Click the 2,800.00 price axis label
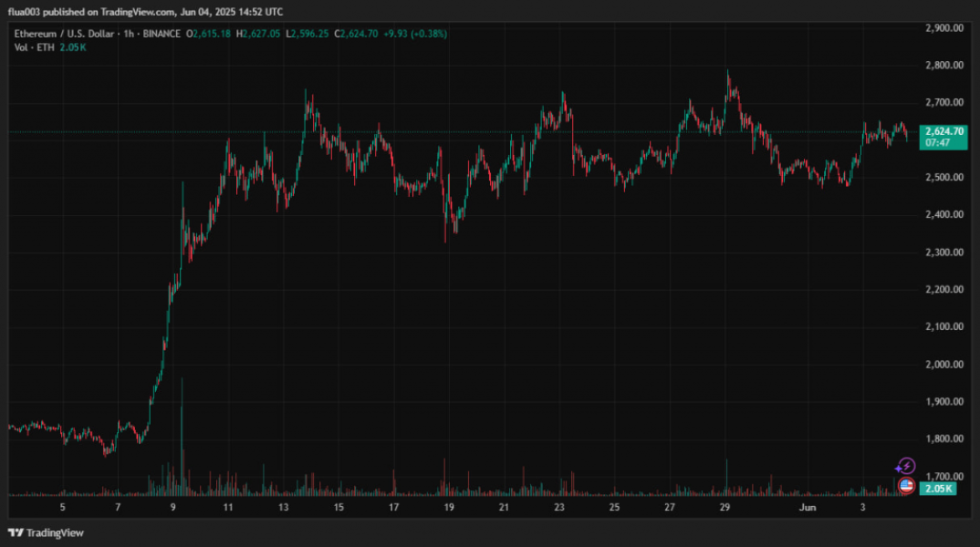 coord(944,66)
